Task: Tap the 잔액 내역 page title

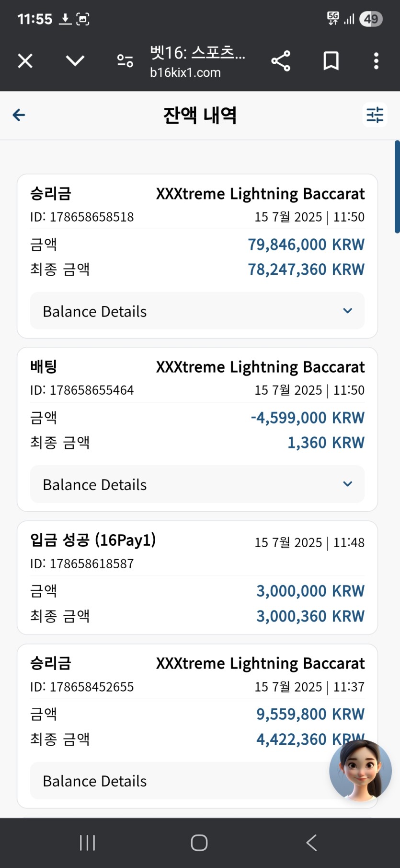Action: point(200,115)
